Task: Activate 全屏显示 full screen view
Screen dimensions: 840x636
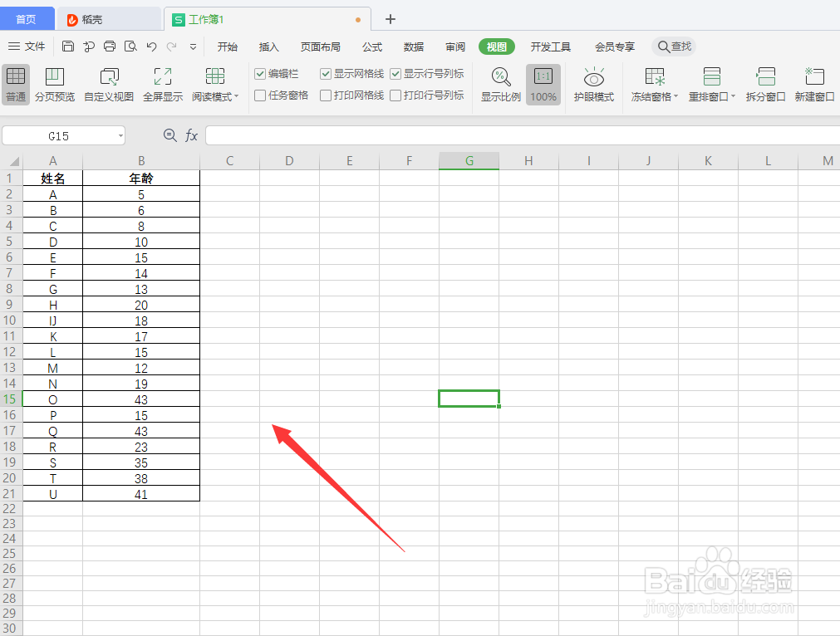Action: pos(161,84)
